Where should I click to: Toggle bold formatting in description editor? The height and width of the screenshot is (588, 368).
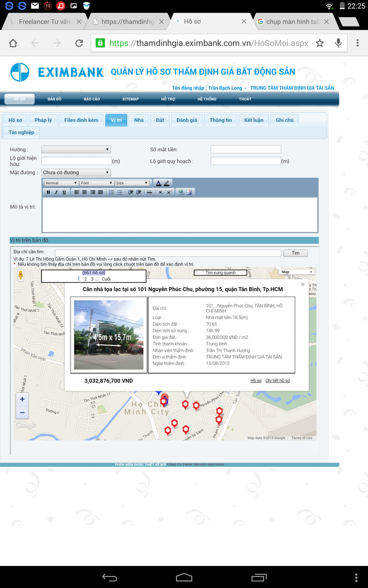click(x=49, y=193)
